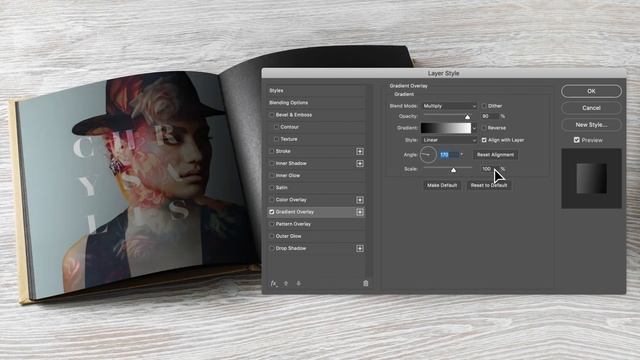The image size is (640, 360).
Task: Enable Satin checkbox
Action: click(x=271, y=188)
